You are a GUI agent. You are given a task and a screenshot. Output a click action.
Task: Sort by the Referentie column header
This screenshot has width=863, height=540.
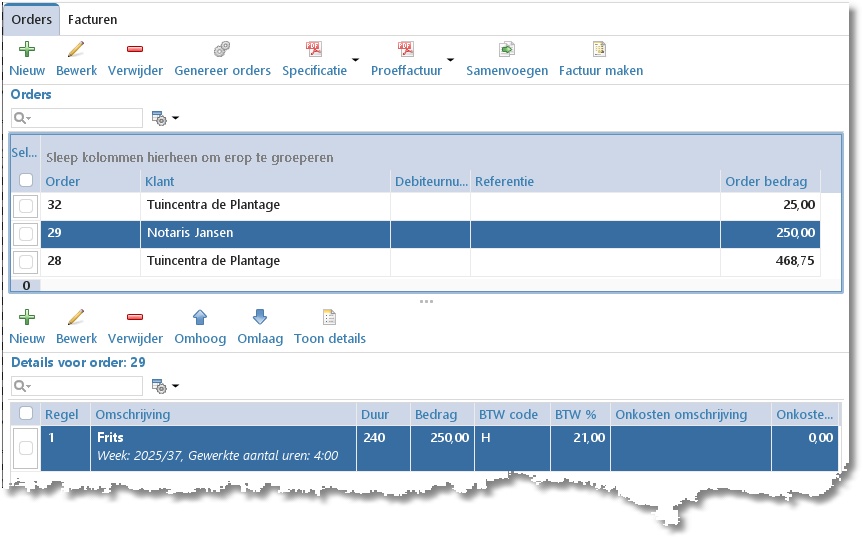coord(595,181)
